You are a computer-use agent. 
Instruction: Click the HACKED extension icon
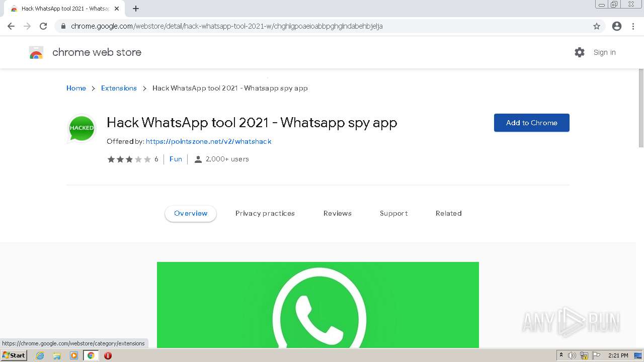click(x=82, y=128)
